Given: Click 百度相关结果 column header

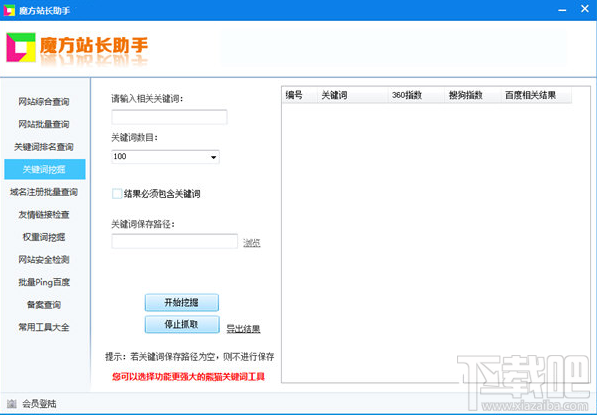Looking at the screenshot, I should click(536, 95).
